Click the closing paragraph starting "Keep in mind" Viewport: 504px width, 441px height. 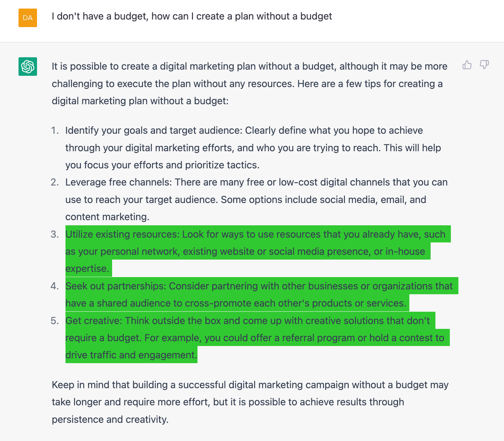tap(250, 402)
